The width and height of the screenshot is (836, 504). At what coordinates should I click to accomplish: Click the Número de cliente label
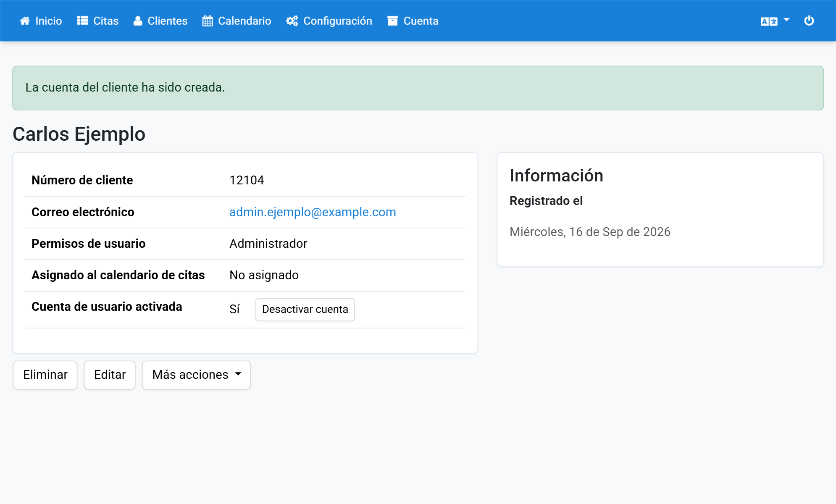(x=82, y=180)
